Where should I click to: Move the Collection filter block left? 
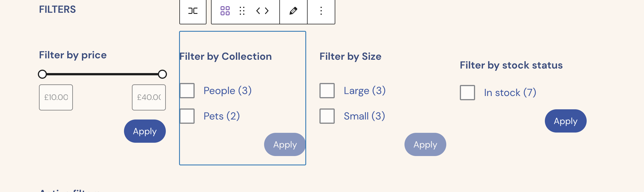tap(258, 11)
